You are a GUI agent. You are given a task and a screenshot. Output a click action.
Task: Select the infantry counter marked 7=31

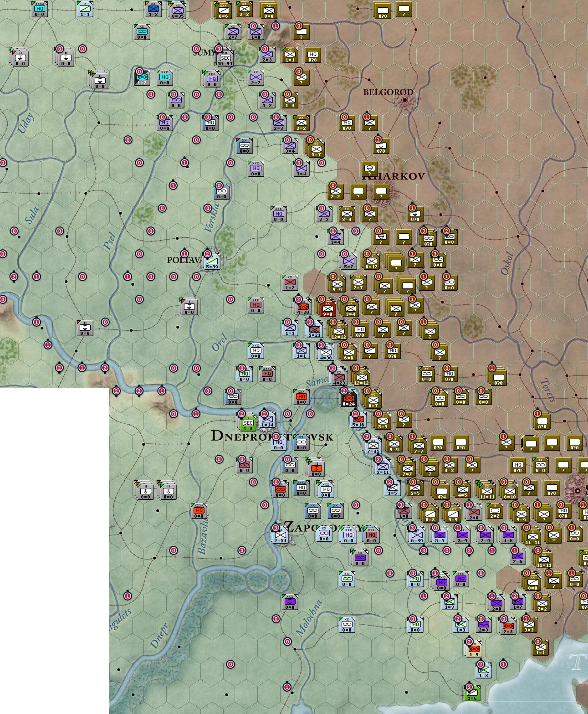(373, 446)
